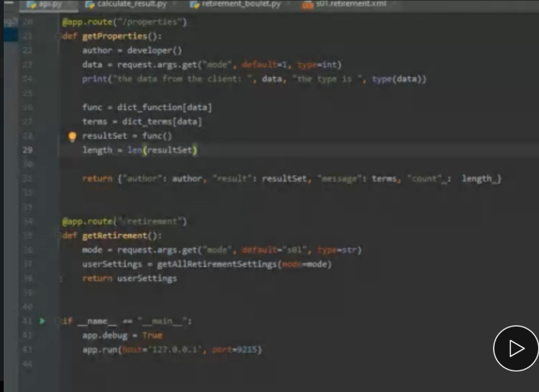Image resolution: width=539 pixels, height=392 pixels.
Task: Click line number 21 in the gutter
Action: click(27, 36)
